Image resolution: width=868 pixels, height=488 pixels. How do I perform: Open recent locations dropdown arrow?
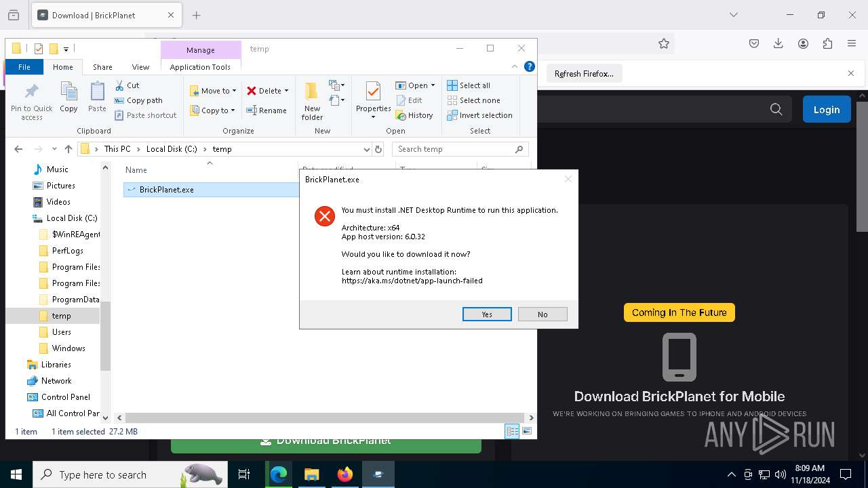point(54,149)
